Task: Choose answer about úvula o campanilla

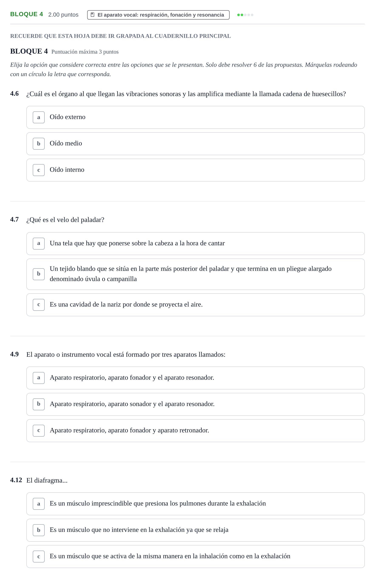Action: click(x=195, y=274)
